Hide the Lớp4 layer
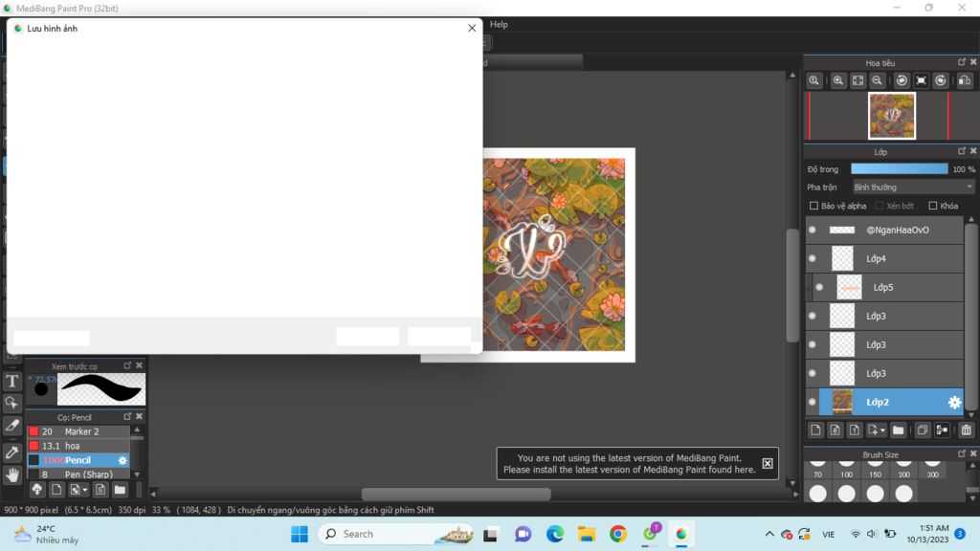Screen dimensions: 980x551 [813, 258]
